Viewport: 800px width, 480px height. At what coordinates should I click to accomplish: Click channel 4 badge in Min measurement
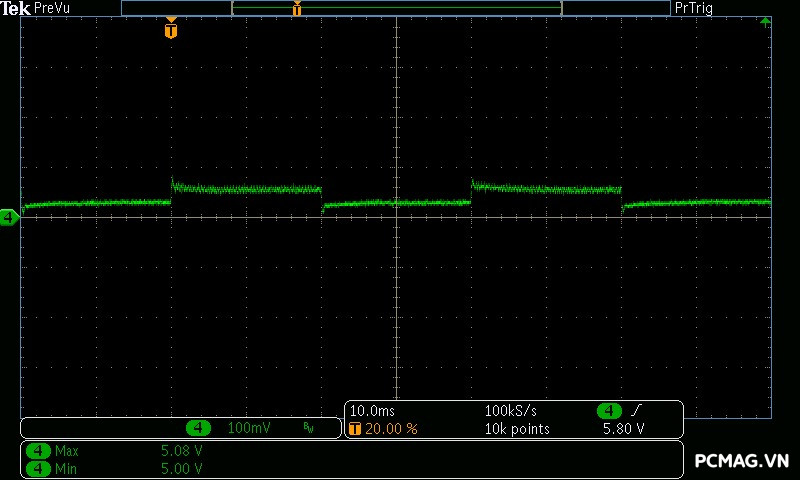pos(38,467)
